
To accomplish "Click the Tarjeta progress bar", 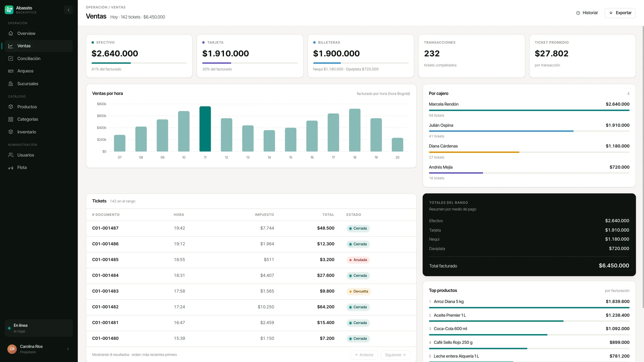I will click(x=250, y=63).
